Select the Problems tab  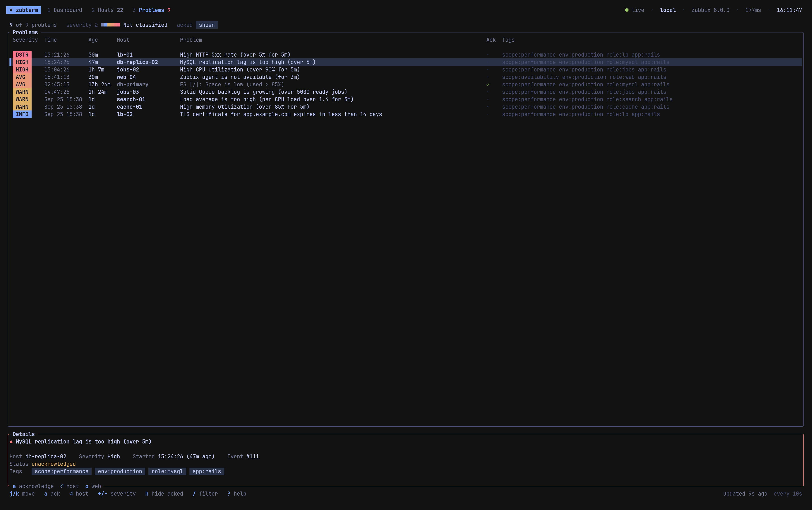[151, 10]
